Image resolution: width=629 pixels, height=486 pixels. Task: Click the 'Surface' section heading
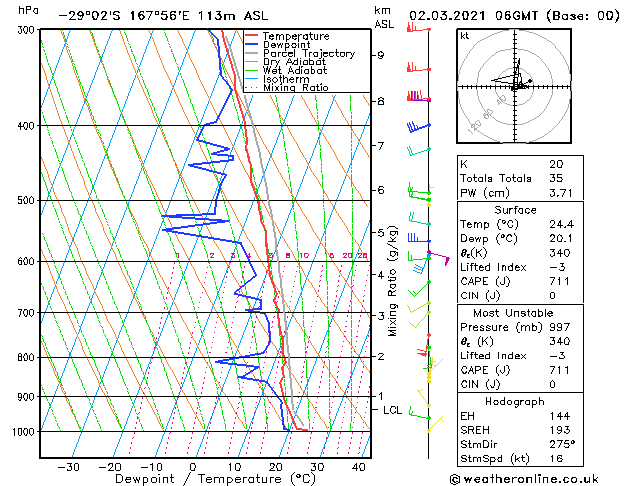click(515, 210)
